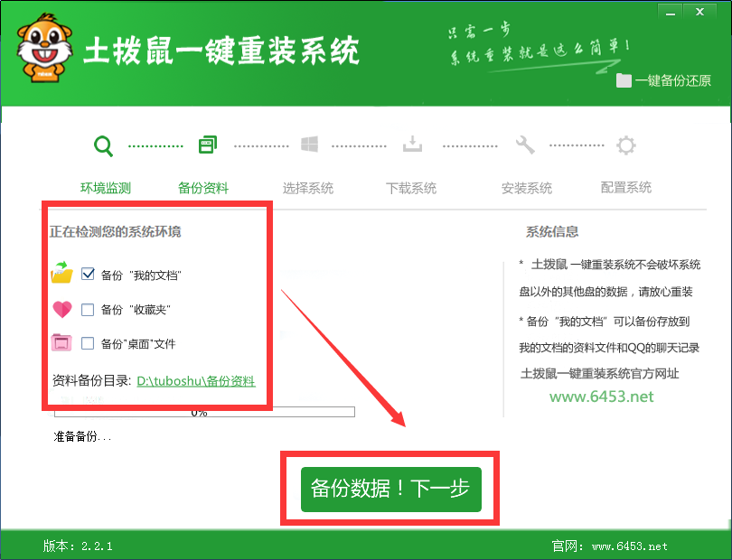Click the wrench install system icon
This screenshot has height=560, width=732.
[524, 145]
